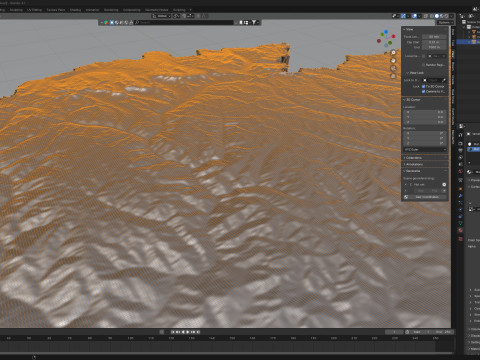The height and width of the screenshot is (360, 480).
Task: Open the Collection properties tab
Action: pos(460,180)
